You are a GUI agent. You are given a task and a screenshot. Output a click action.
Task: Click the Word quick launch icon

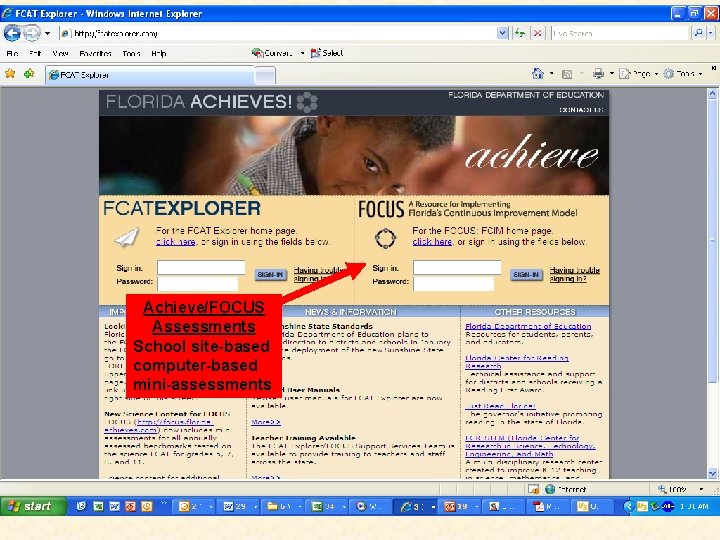pyautogui.click(x=114, y=506)
